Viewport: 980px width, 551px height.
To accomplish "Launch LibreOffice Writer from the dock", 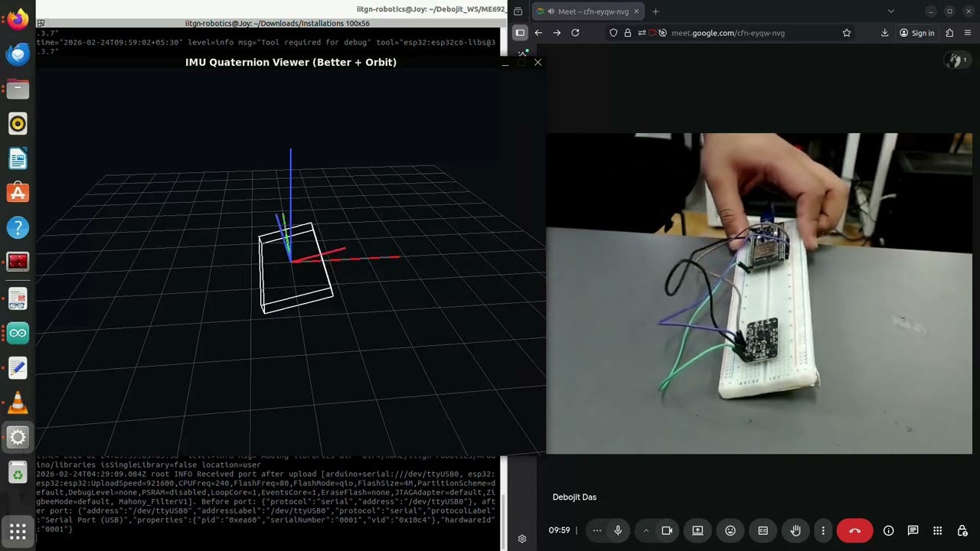I will pos(18,158).
